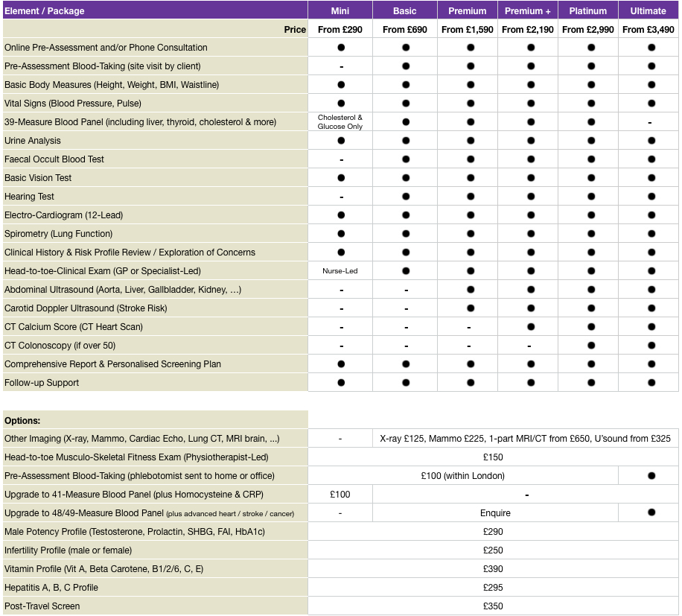Click 'Basic Body Measures' row label
This screenshot has width=682, height=616.
pyautogui.click(x=112, y=85)
